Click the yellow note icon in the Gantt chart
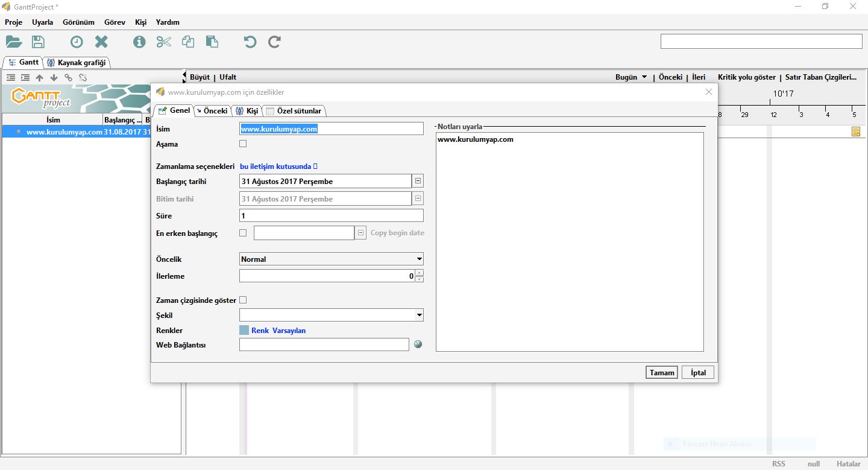 pos(856,132)
